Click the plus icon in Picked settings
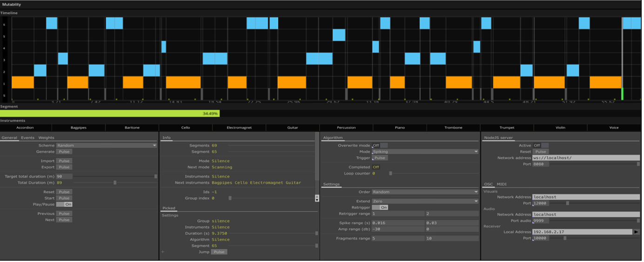 pos(163,252)
